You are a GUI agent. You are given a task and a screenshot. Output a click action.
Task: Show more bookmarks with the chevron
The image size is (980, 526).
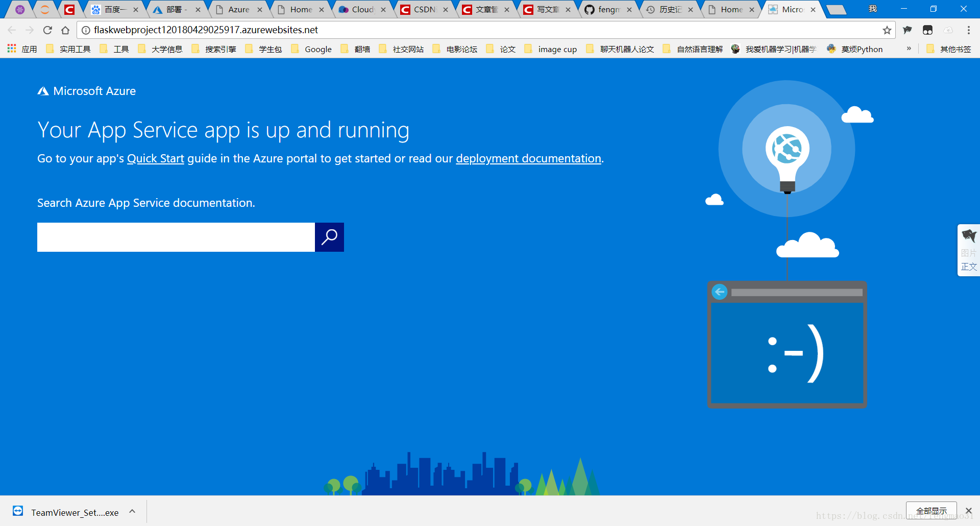coord(909,49)
